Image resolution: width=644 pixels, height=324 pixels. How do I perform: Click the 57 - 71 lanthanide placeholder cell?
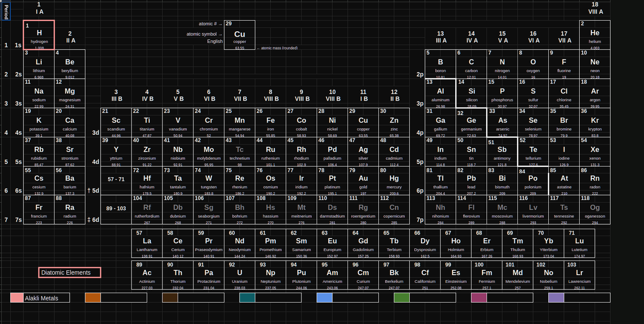pos(116,179)
